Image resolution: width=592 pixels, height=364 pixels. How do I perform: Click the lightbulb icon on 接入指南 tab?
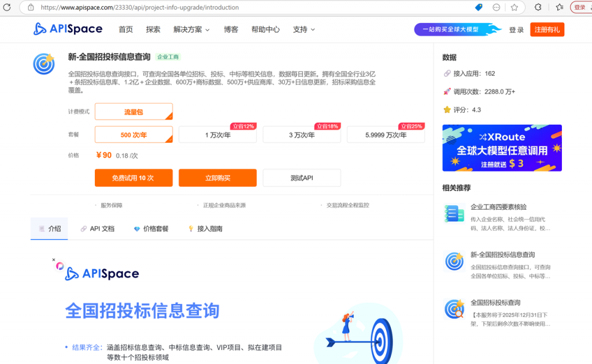(191, 228)
